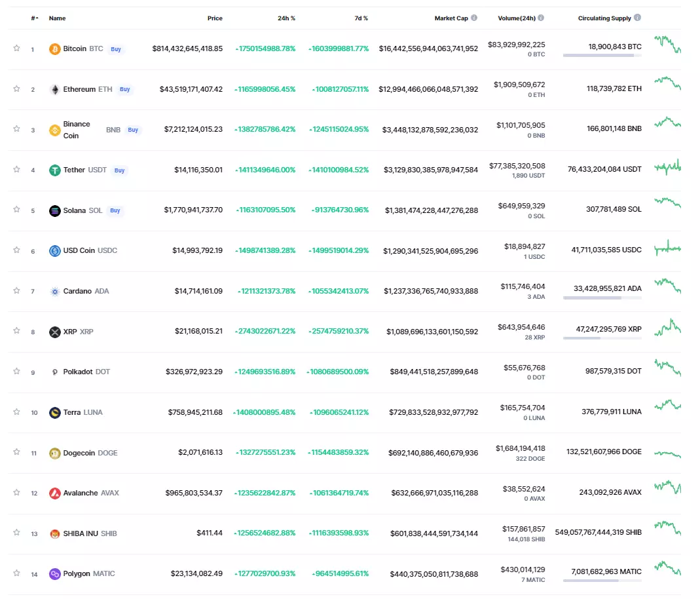Click the Polkadot logo icon
700x599 pixels.
click(x=54, y=372)
